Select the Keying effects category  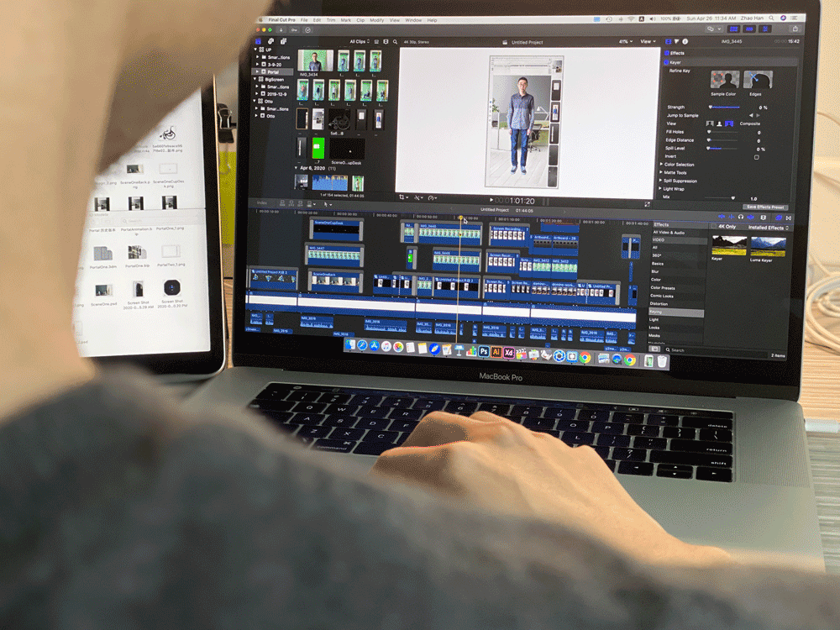[x=676, y=312]
